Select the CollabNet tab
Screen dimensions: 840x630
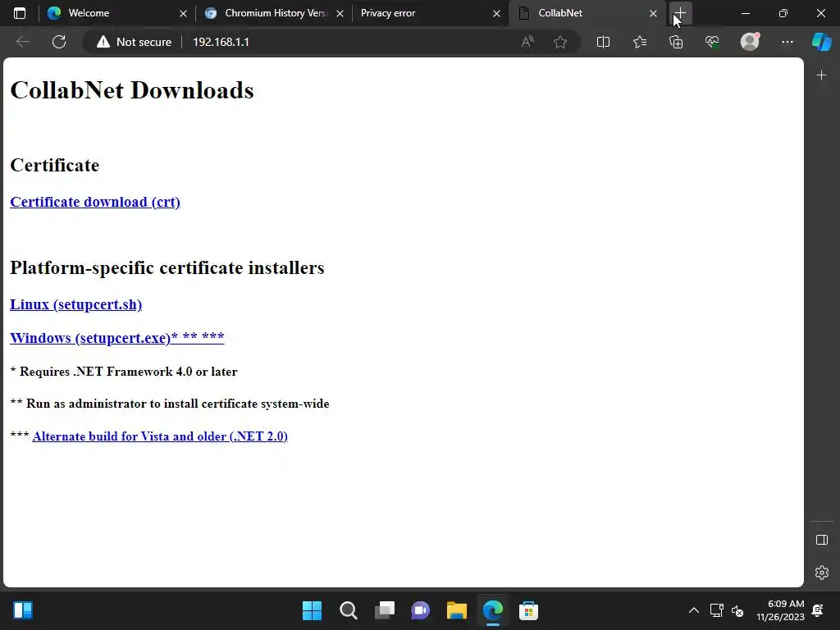click(586, 13)
